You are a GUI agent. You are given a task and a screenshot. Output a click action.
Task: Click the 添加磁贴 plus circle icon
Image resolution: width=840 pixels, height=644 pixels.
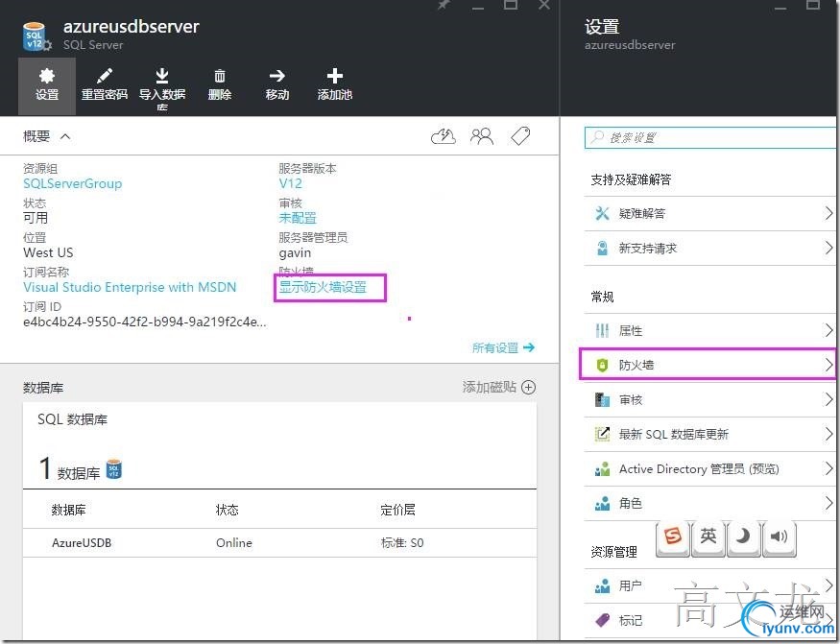[x=529, y=388]
